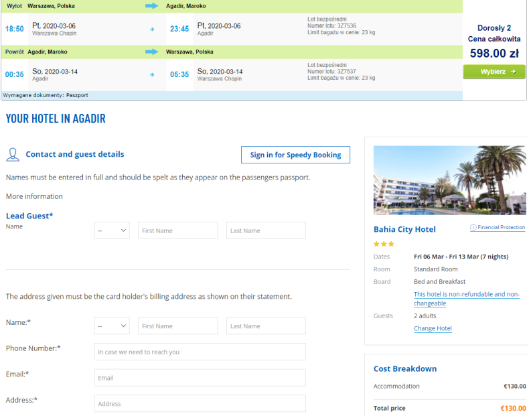Click the Address input field

coord(200,403)
